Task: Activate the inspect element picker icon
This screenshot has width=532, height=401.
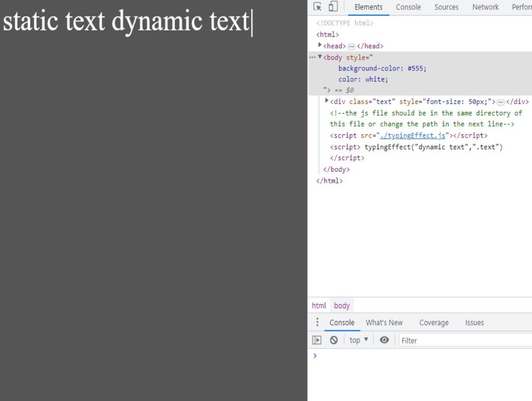Action: click(317, 7)
